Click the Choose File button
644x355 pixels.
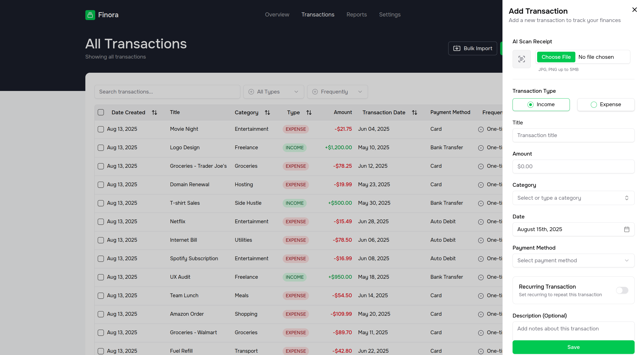pyautogui.click(x=556, y=57)
